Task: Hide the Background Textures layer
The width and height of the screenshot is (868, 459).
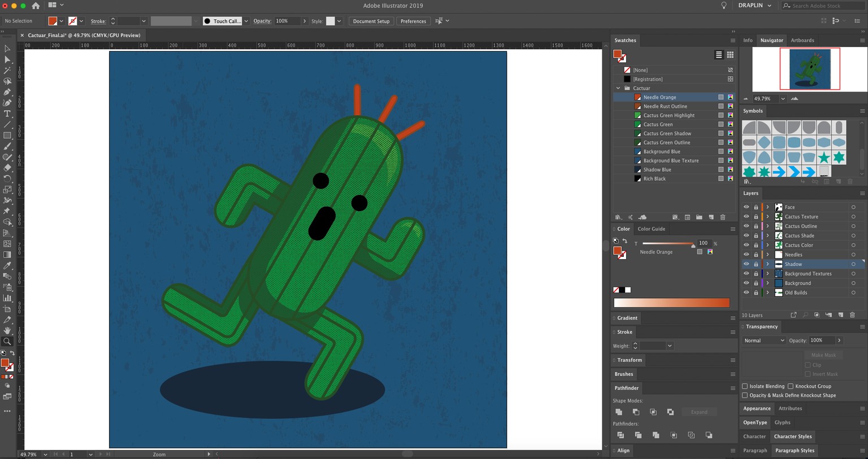Action: [746, 274]
